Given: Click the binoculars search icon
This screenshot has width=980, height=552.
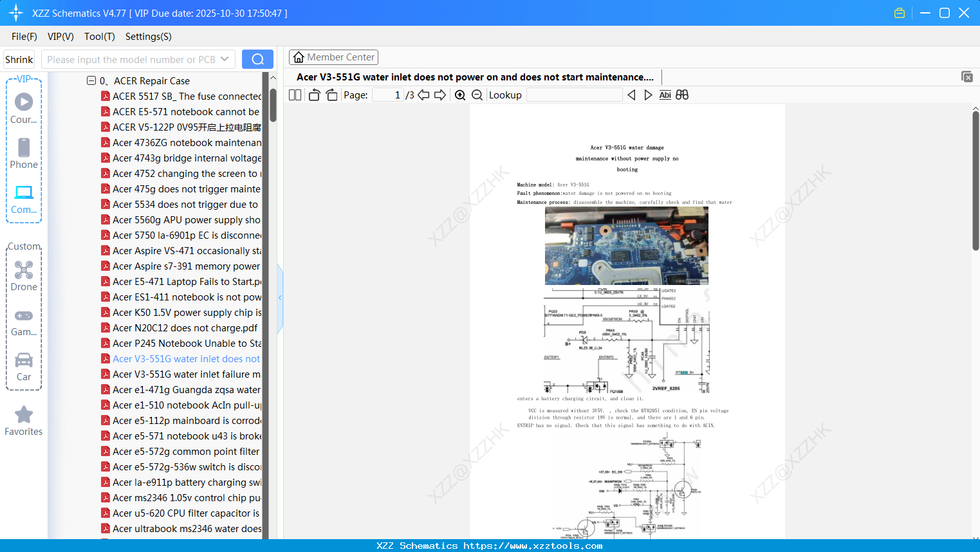Looking at the screenshot, I should [682, 95].
